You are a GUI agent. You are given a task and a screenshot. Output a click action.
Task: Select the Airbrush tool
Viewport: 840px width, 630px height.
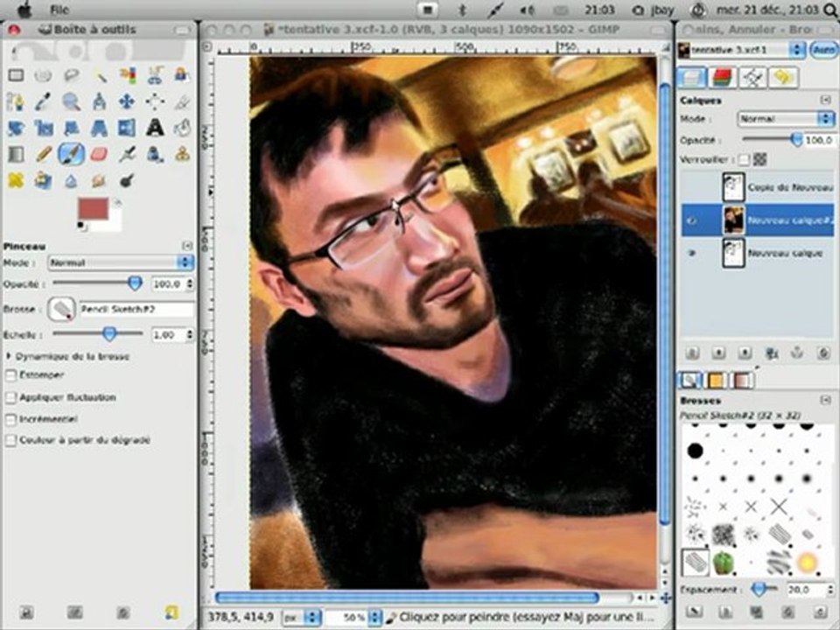(128, 155)
